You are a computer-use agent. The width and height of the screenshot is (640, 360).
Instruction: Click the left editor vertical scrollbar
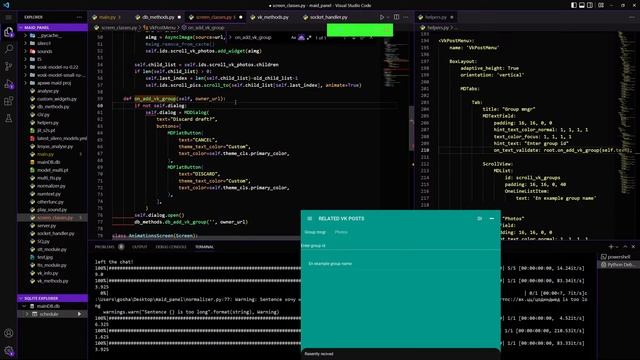411,129
